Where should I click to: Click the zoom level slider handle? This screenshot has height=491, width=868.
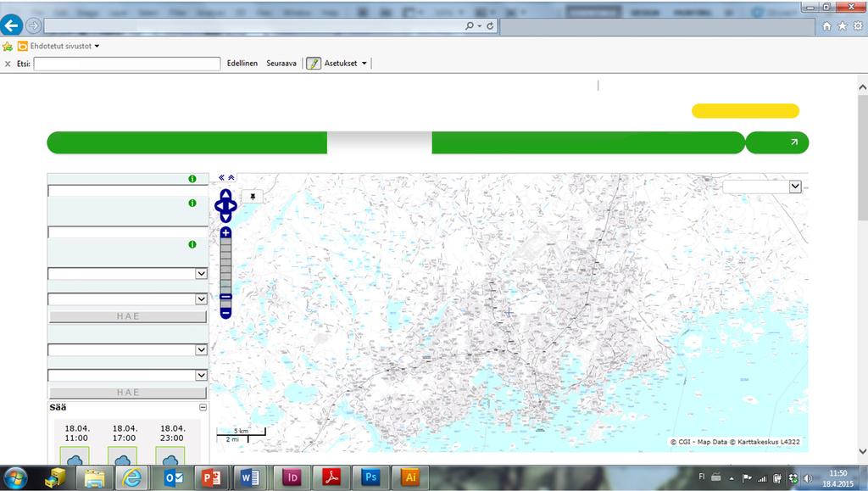pos(225,297)
